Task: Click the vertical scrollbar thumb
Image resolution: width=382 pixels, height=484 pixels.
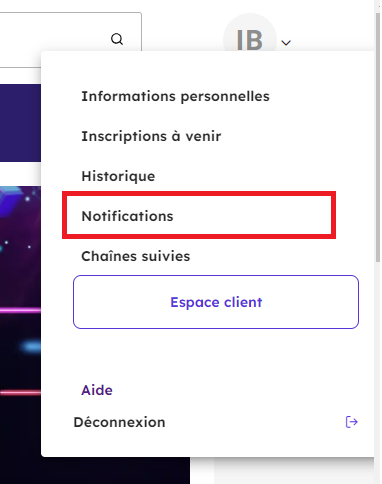Action: 378,137
